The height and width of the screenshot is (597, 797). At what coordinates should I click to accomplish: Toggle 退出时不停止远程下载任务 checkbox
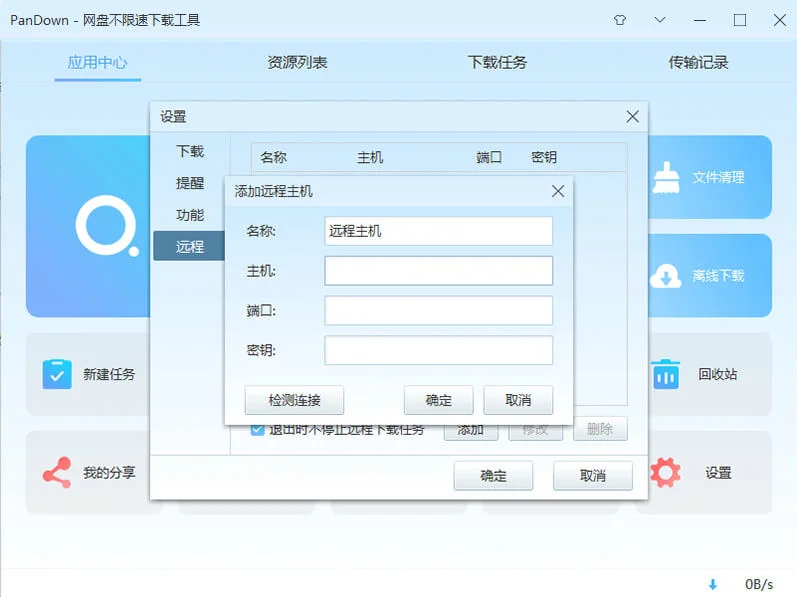click(x=257, y=430)
